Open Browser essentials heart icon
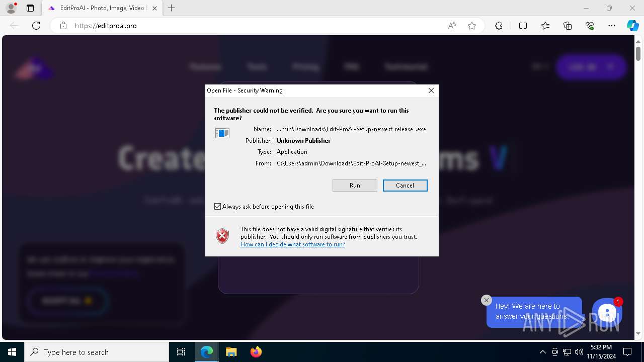The height and width of the screenshot is (362, 644). [x=590, y=26]
